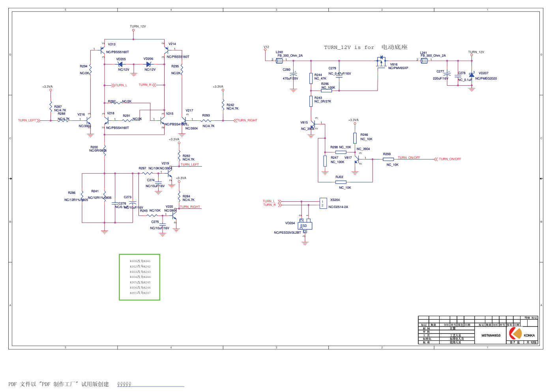This screenshot has height=392, width=554.
Task: Click the R288 resistor label
Action: (62, 114)
